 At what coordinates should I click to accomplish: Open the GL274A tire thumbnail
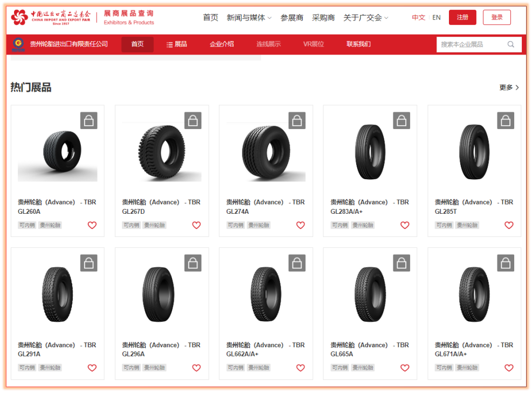[266, 152]
